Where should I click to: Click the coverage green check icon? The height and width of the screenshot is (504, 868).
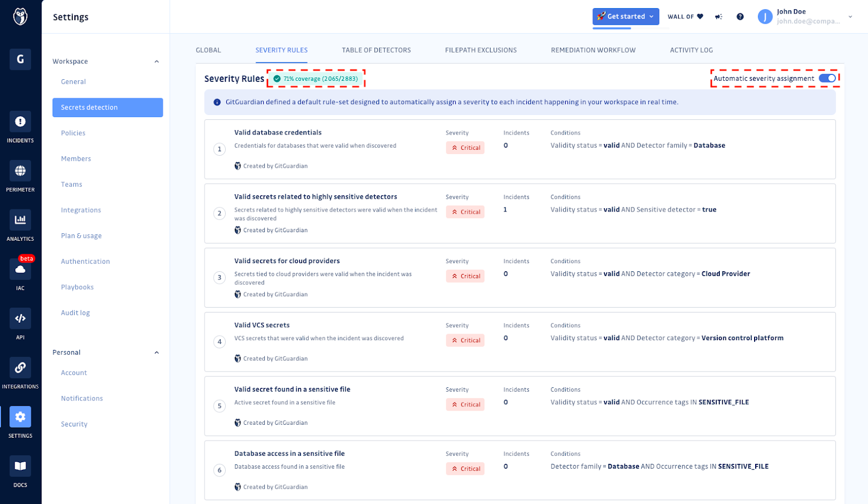click(277, 79)
